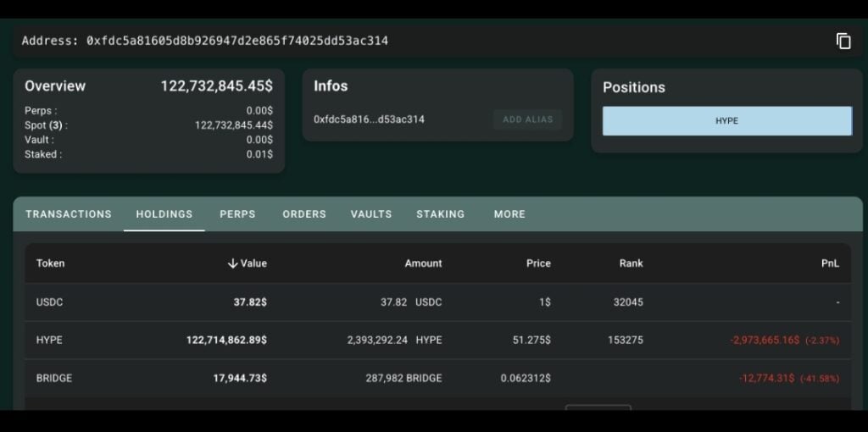Click the Perps label in Overview
868x432 pixels.
[x=41, y=111]
